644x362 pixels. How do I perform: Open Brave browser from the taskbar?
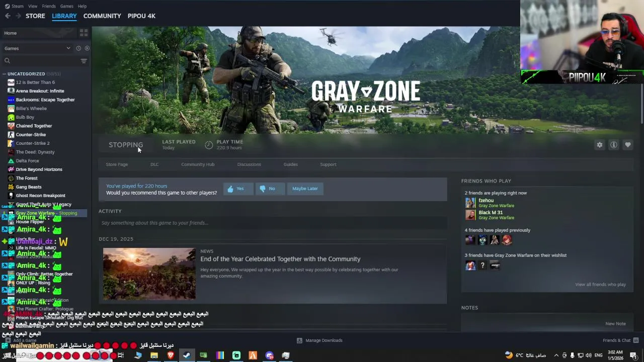tap(170, 355)
